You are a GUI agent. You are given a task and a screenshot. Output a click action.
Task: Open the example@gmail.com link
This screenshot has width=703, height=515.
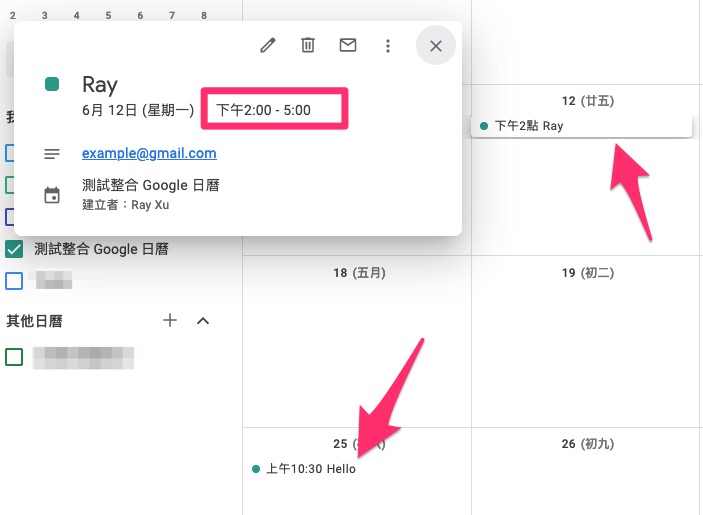tap(149, 153)
